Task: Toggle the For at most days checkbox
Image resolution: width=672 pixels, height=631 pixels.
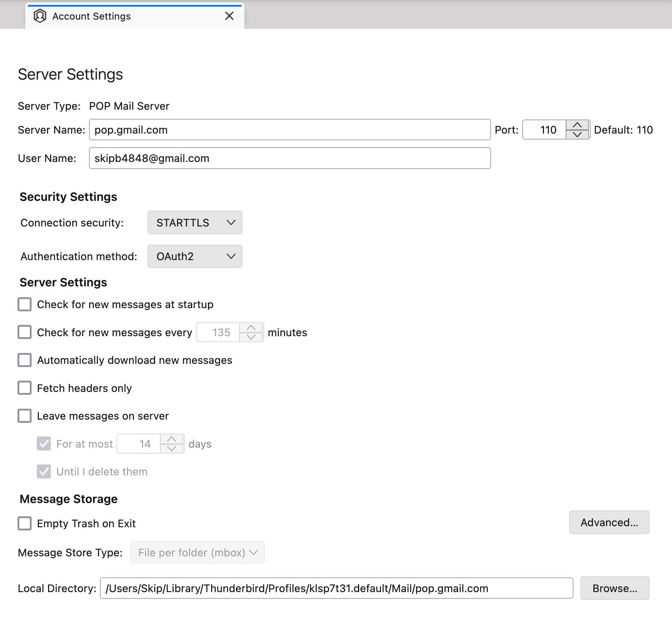Action: 44,444
